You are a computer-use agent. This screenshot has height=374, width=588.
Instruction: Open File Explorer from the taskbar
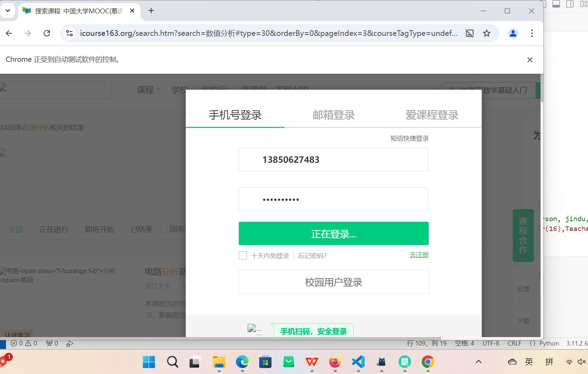click(x=219, y=362)
